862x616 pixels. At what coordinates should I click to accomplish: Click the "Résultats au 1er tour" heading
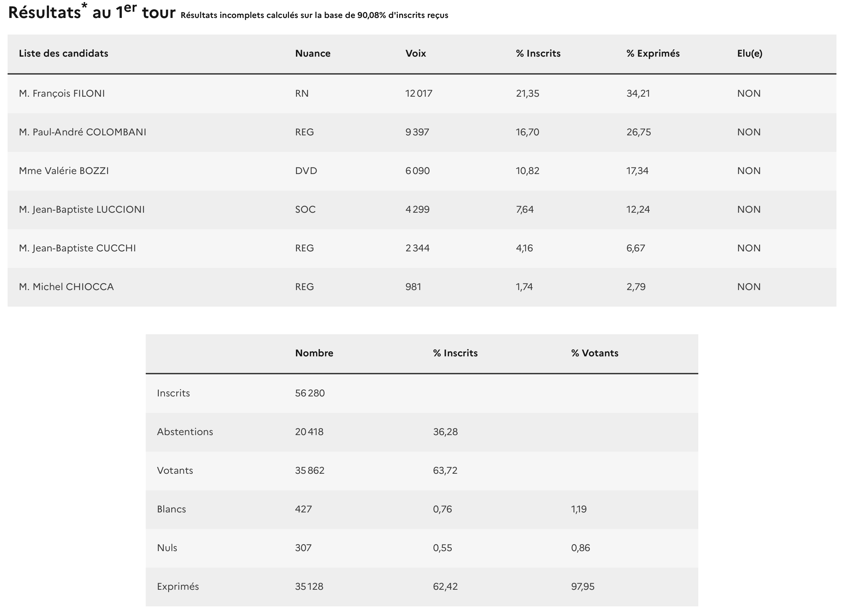(92, 12)
